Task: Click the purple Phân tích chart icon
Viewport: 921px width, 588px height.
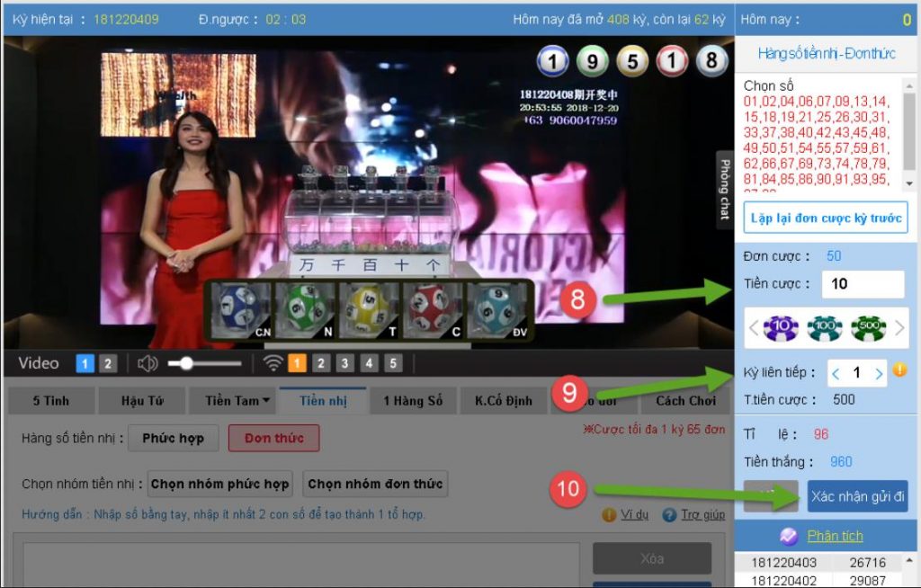Action: pyautogui.click(x=788, y=536)
